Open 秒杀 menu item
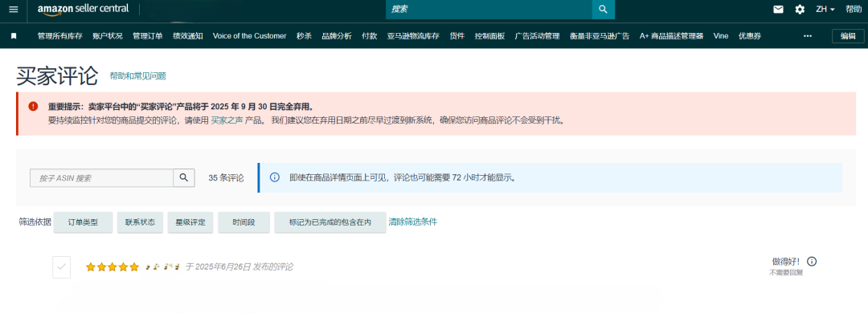The image size is (868, 313). (x=304, y=36)
